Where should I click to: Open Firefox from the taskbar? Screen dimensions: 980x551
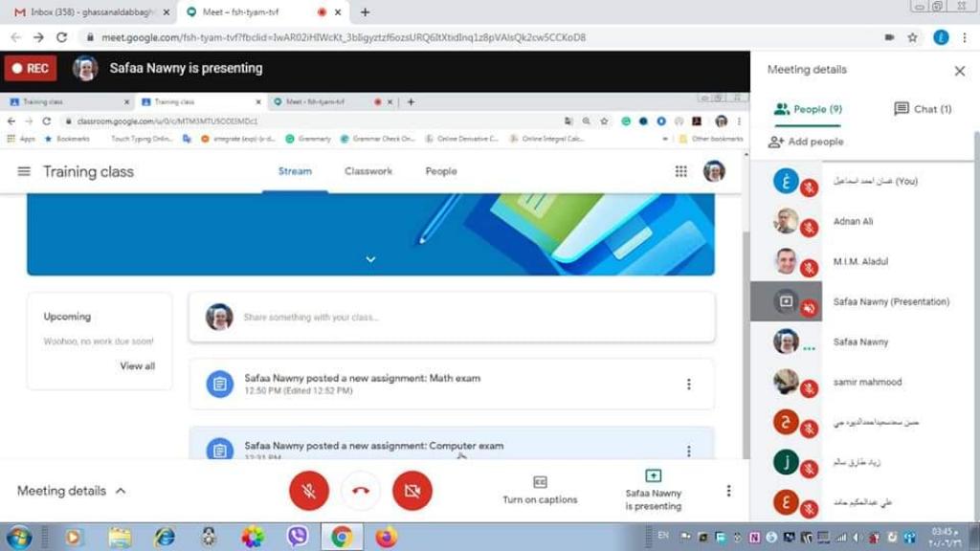pos(386,537)
